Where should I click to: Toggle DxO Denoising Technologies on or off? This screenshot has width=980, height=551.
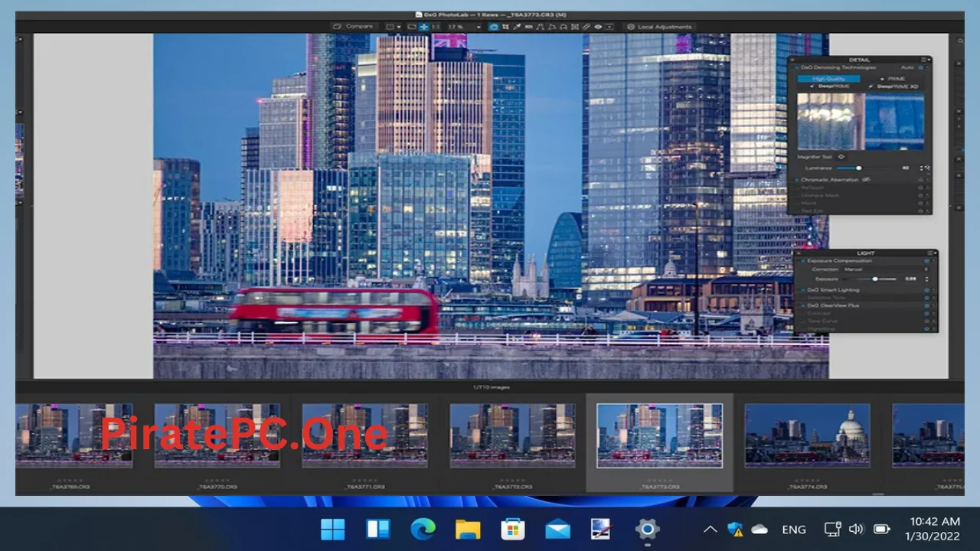(x=797, y=67)
